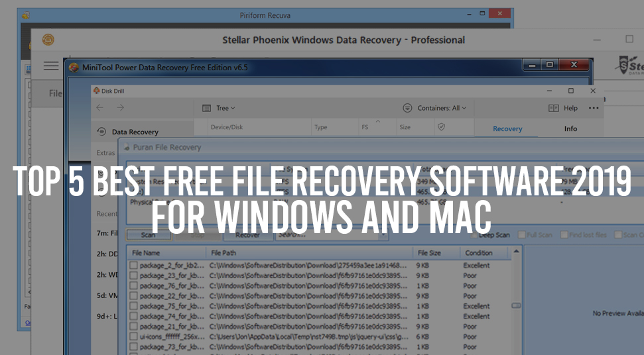Click the Stellar logo in Stellar Phoenix

[x=629, y=66]
